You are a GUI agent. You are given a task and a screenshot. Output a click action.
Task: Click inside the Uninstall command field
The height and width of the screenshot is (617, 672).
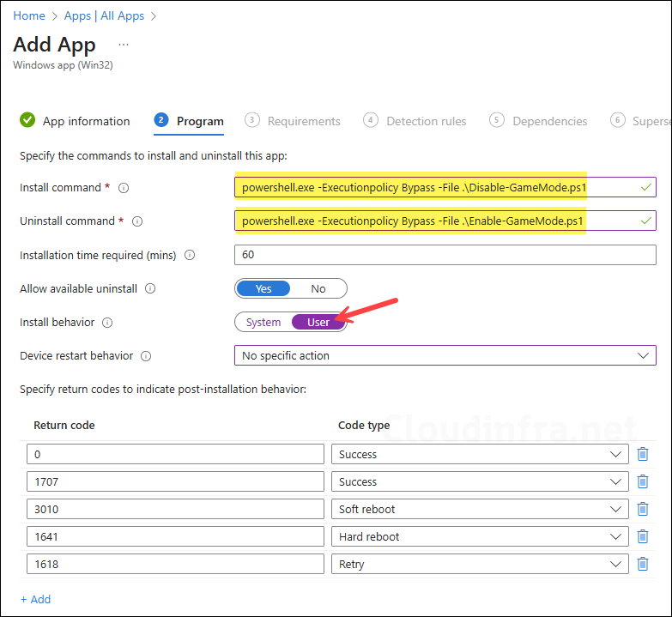click(445, 221)
